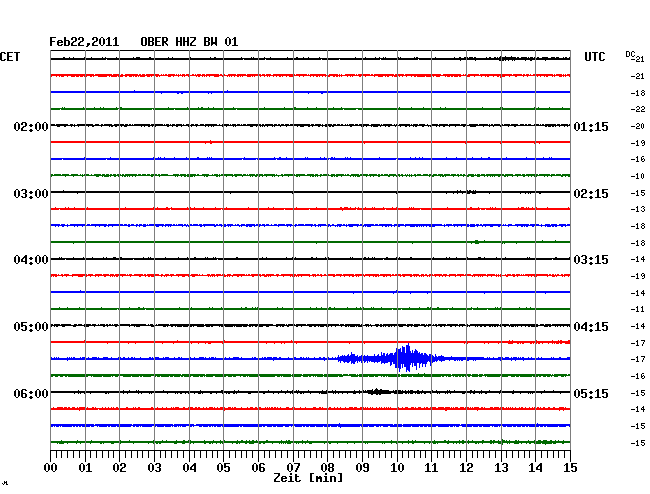
Task: Click the "13" minute axis label
Action: [501, 468]
